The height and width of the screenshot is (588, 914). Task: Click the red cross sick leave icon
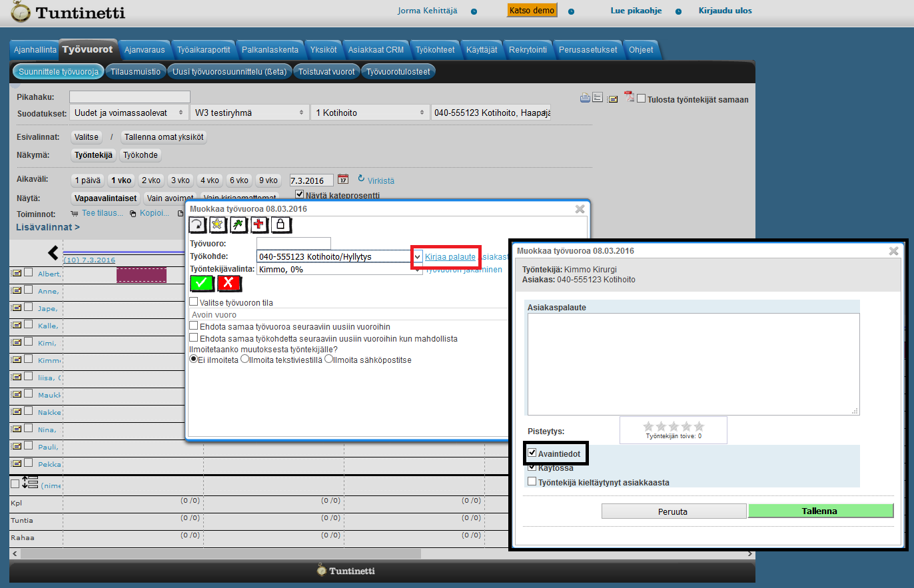(258, 225)
